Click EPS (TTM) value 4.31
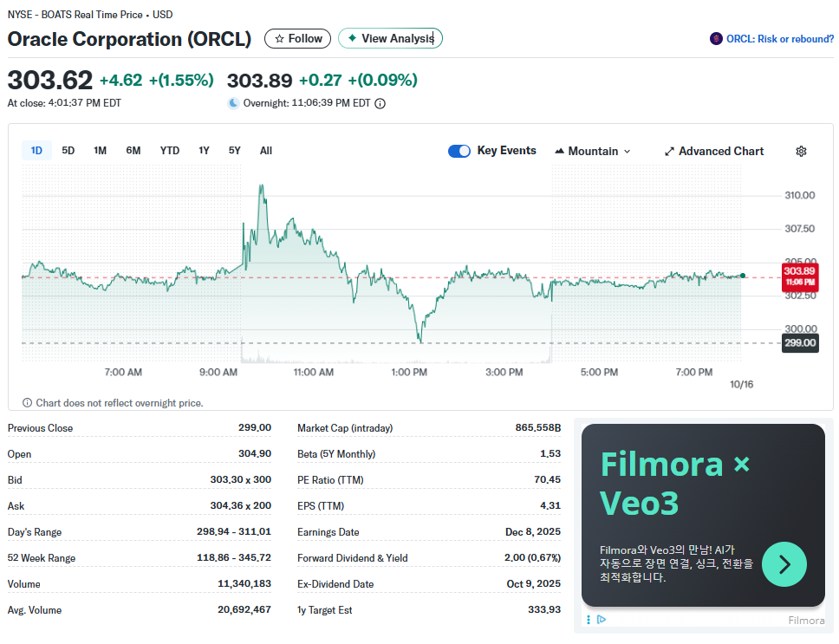This screenshot has height=644, width=839. click(x=550, y=505)
